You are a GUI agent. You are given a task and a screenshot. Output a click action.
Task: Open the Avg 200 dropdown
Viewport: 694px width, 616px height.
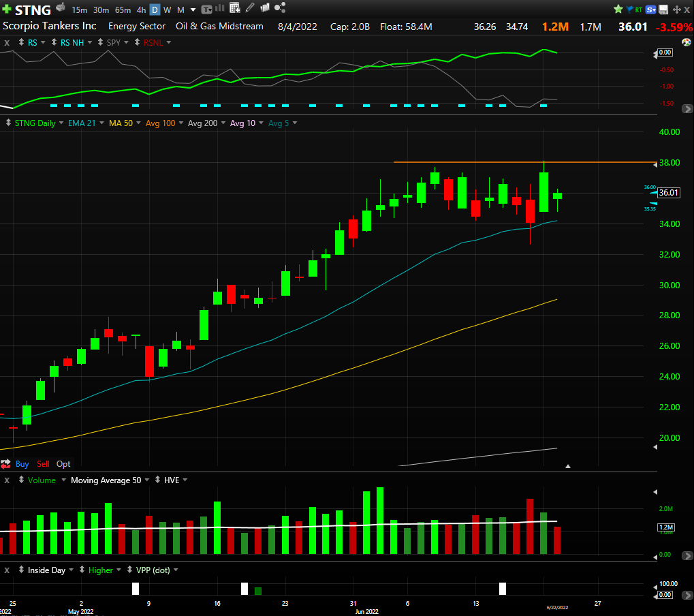tap(223, 123)
